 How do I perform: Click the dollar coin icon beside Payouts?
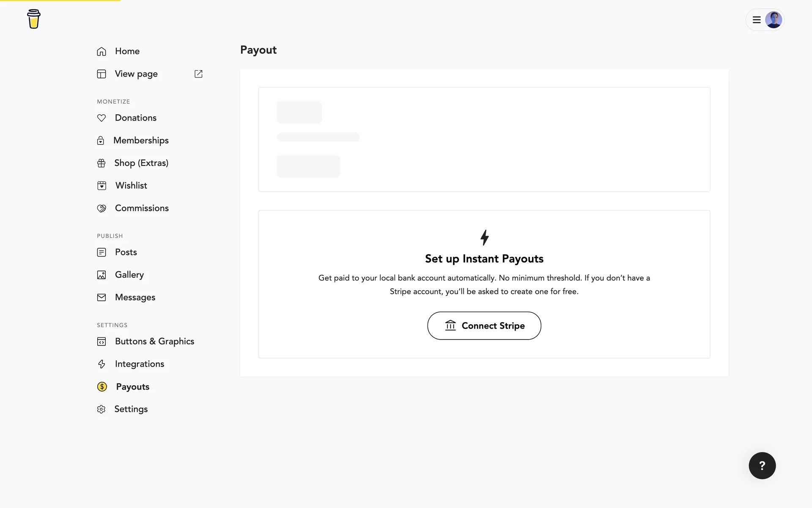tap(102, 387)
